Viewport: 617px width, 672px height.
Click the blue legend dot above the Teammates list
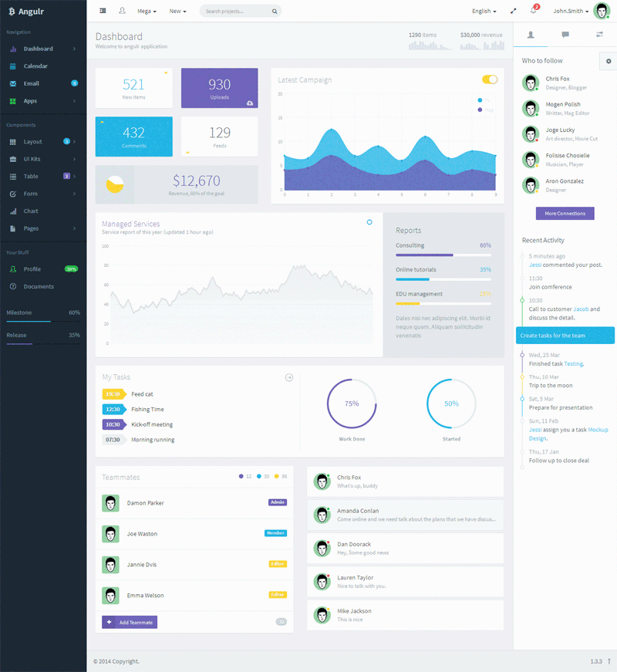tap(259, 476)
